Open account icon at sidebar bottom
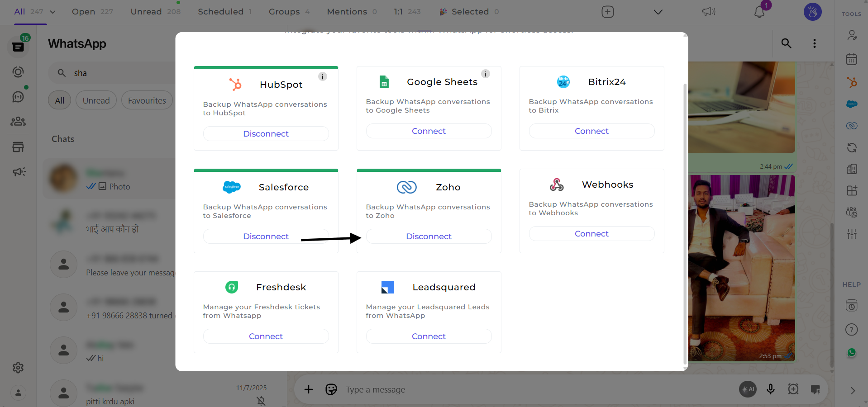The width and height of the screenshot is (868, 407). 18,393
